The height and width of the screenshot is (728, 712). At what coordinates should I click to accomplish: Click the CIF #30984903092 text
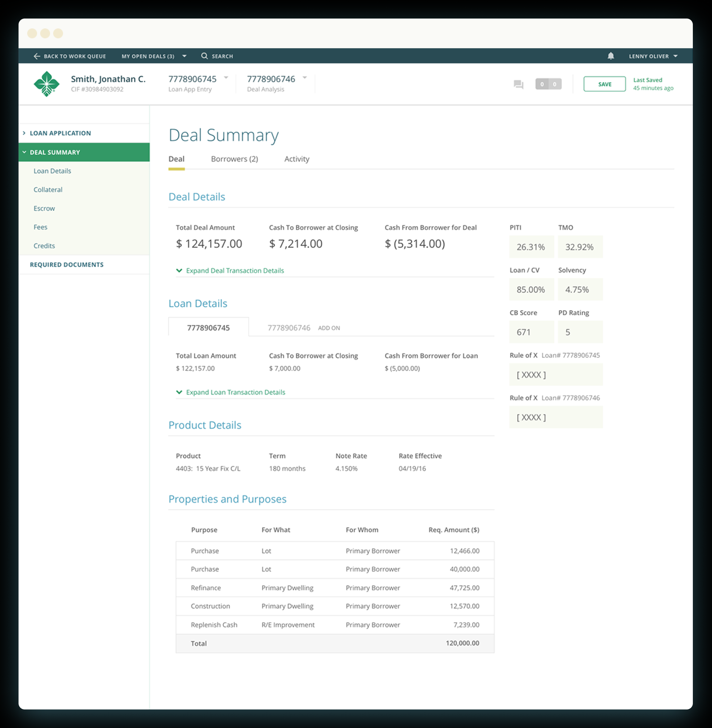pos(97,89)
